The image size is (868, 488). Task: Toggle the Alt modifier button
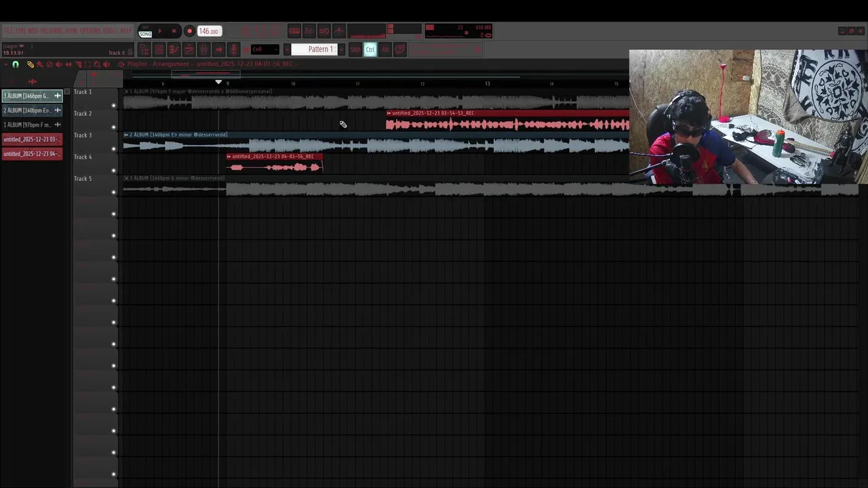[385, 49]
